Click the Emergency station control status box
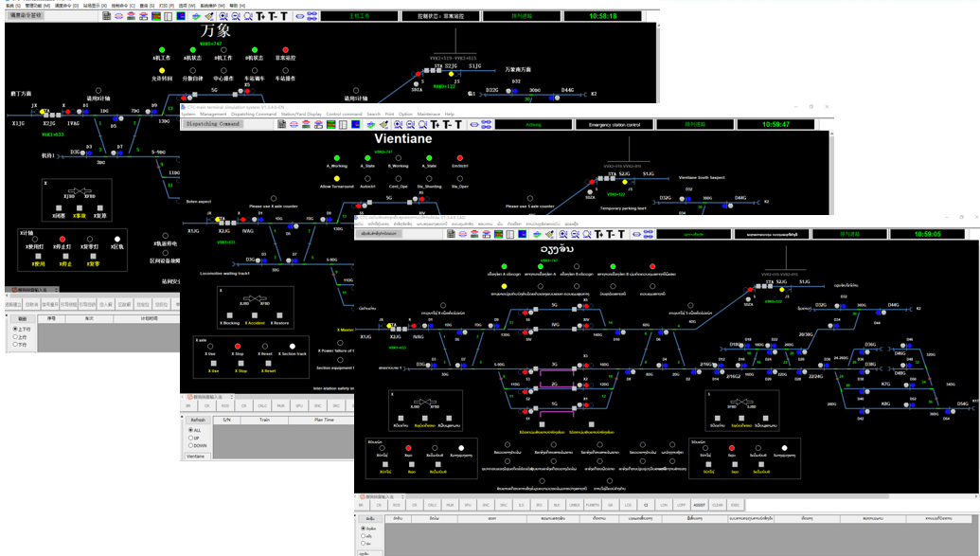Viewport: 980px width, 556px height. click(615, 124)
